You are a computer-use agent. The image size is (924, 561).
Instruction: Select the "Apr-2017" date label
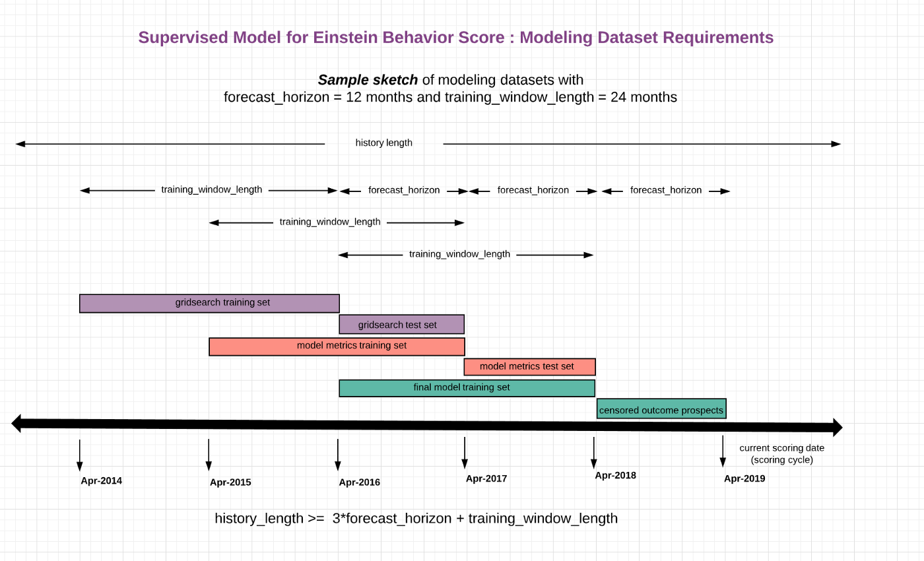tap(486, 478)
